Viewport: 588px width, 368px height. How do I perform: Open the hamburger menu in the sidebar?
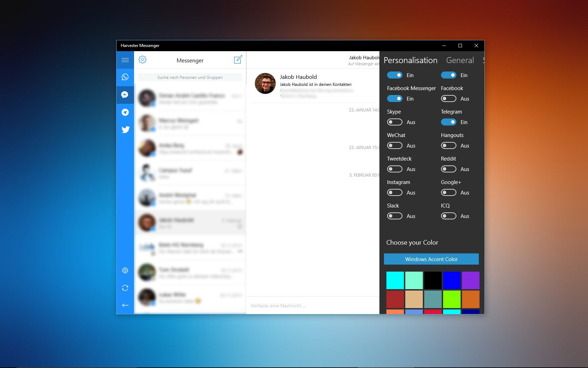tap(125, 60)
